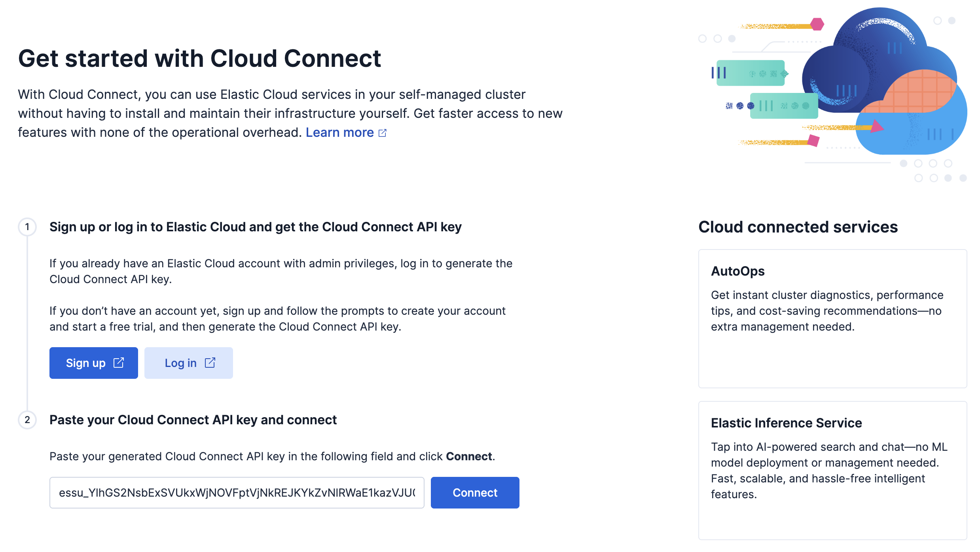Click the text 'Paste your generated Cloud Connect API key'
980x552 pixels.
pyautogui.click(x=272, y=456)
